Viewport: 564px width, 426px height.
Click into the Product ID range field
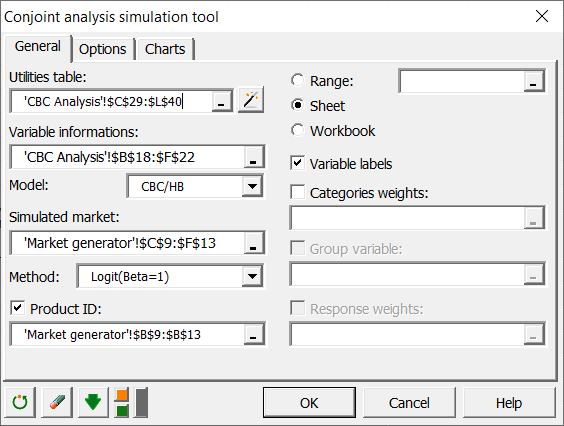click(128, 334)
